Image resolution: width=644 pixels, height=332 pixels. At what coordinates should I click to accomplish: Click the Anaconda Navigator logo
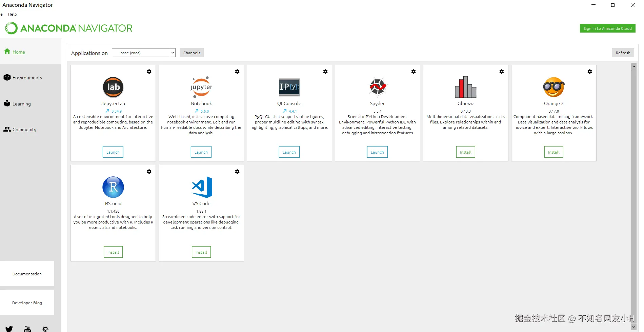click(69, 28)
